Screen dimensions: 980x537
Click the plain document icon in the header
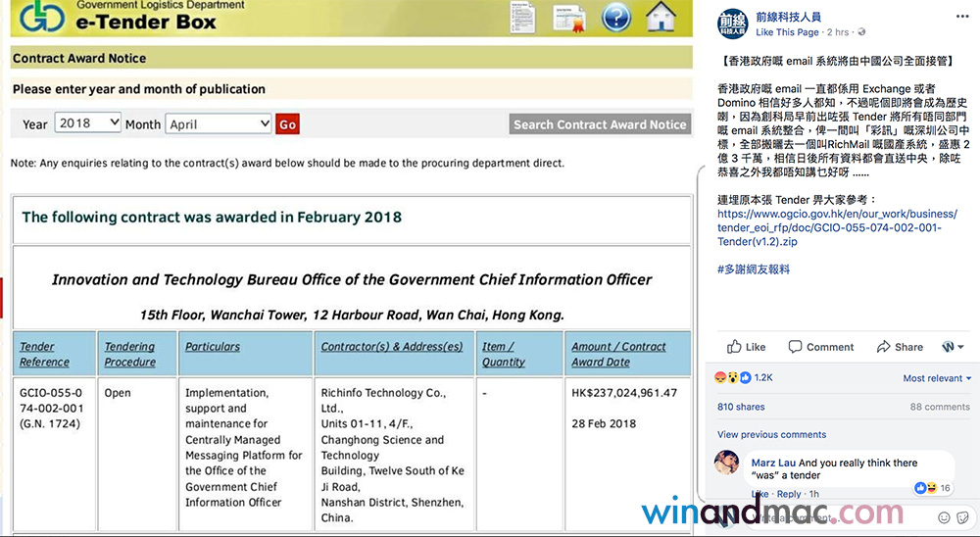pos(523,17)
